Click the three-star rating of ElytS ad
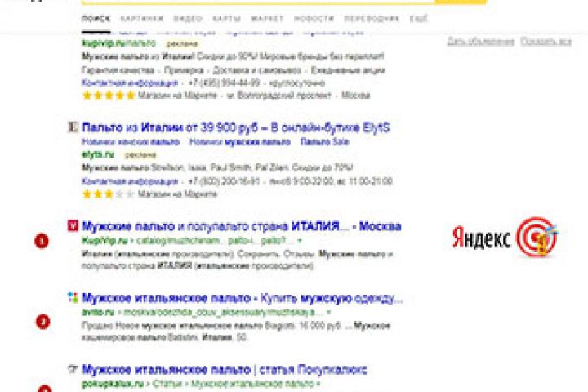588x392 pixels. coord(109,194)
